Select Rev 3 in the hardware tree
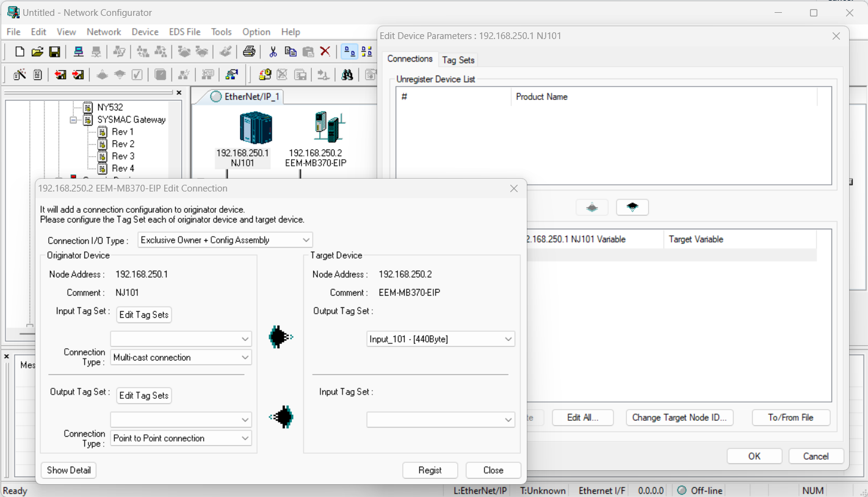Screen dimensions: 868x497 click(123, 156)
